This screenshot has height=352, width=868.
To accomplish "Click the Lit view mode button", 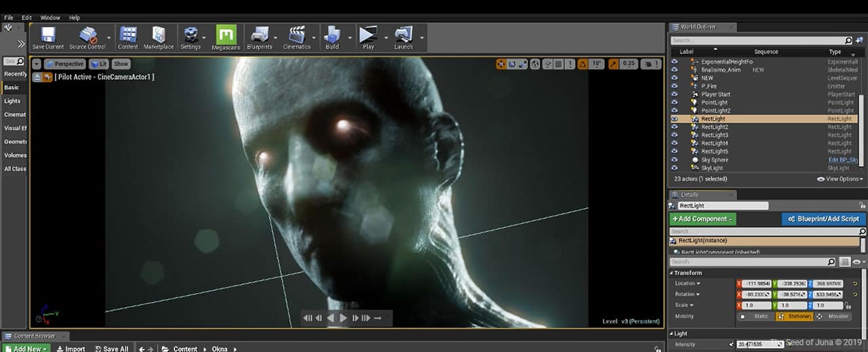I will pos(99,64).
